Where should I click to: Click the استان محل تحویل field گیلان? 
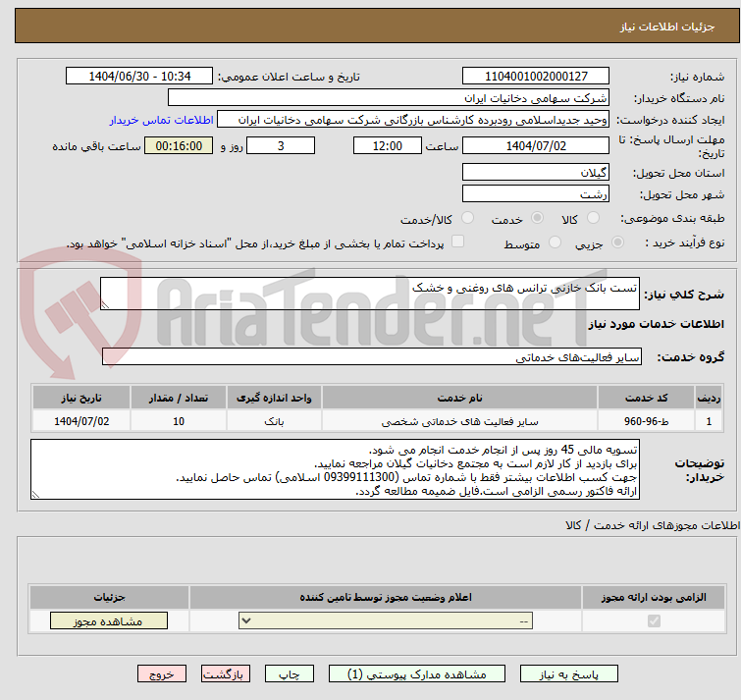point(536,172)
